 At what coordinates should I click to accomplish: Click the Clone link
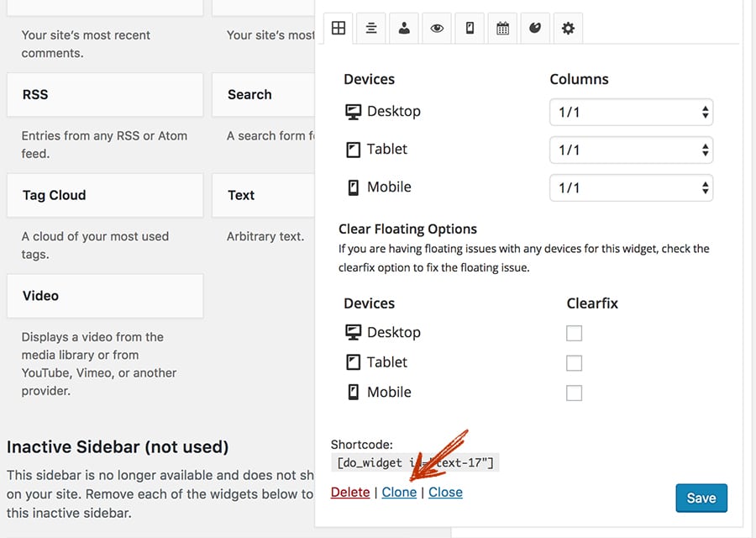tap(399, 492)
